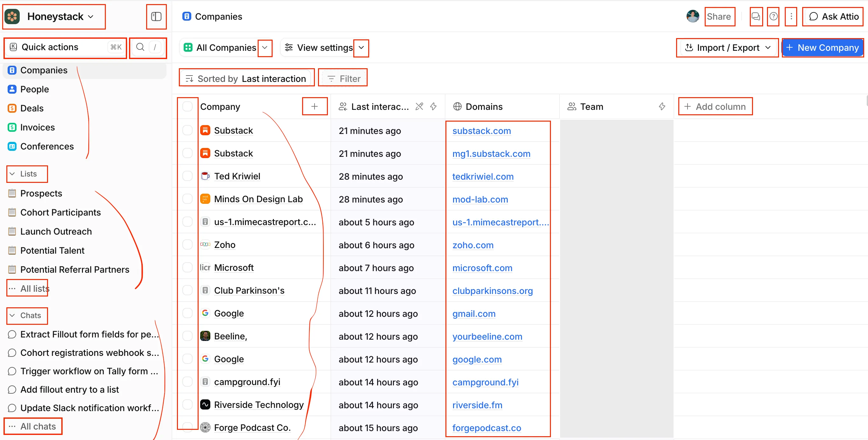The height and width of the screenshot is (440, 868).
Task: Click the lightning icon in Last interaction column
Action: click(433, 107)
